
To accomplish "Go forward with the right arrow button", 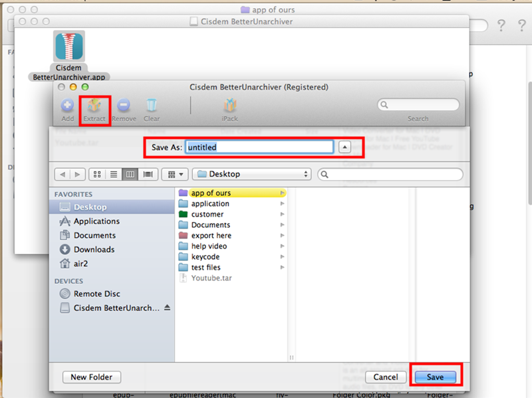I will click(77, 175).
